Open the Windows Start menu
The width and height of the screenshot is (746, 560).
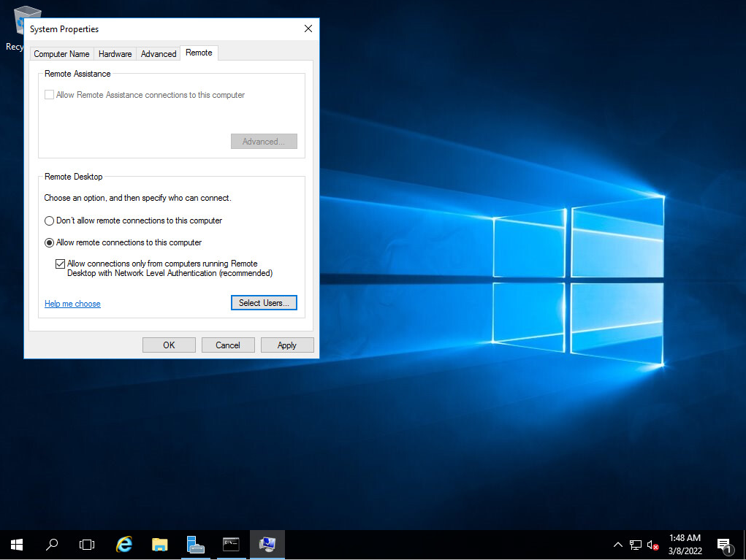coord(17,545)
